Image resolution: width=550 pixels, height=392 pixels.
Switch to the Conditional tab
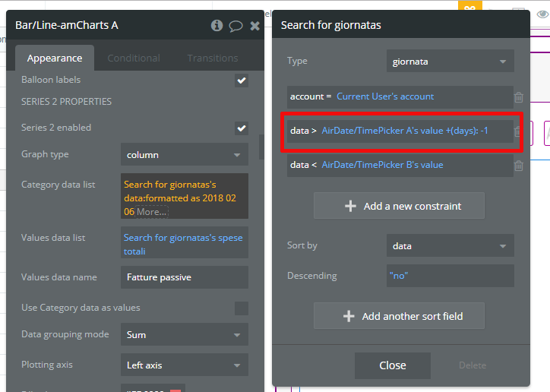coord(134,58)
